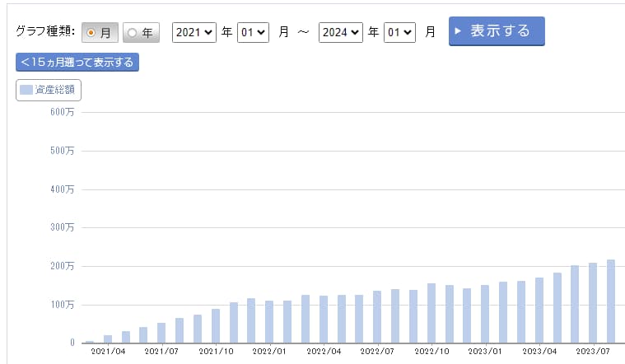Image resolution: width=625 pixels, height=364 pixels.
Task: Click the bar above 2023/07
Action: pyautogui.click(x=593, y=302)
